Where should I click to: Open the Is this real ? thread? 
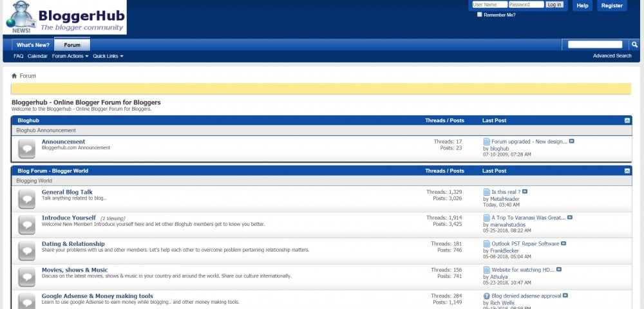(506, 192)
